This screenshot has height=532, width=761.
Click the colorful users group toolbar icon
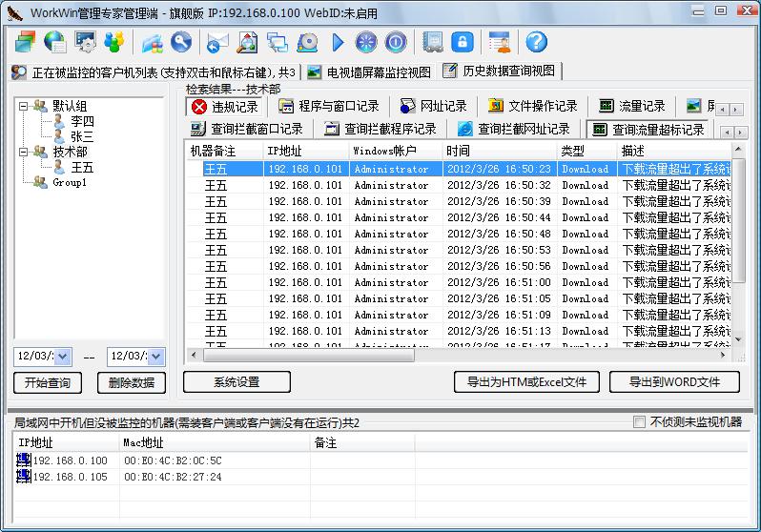pos(114,42)
